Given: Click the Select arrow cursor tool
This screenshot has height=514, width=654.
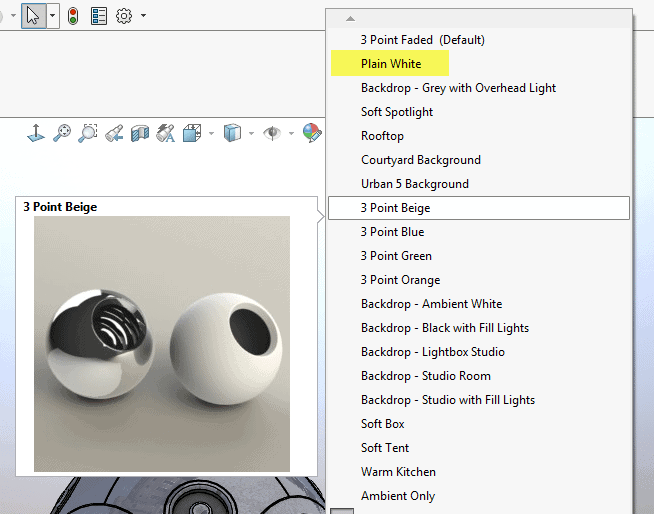Looking at the screenshot, I should click(33, 16).
